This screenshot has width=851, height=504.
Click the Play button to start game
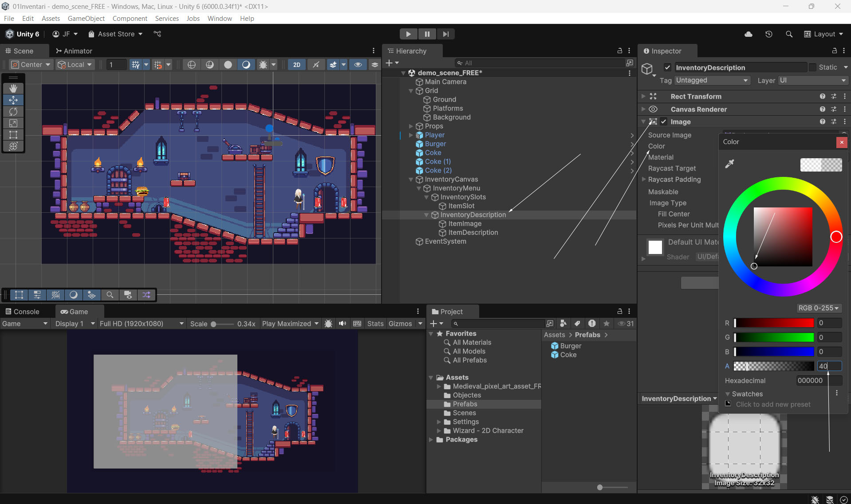408,34
